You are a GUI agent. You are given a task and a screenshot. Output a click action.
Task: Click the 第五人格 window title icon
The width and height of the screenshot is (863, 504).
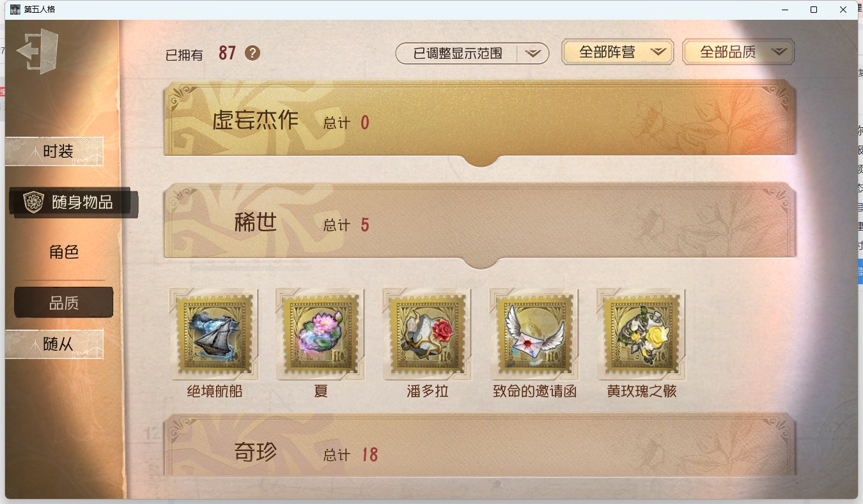(15, 10)
